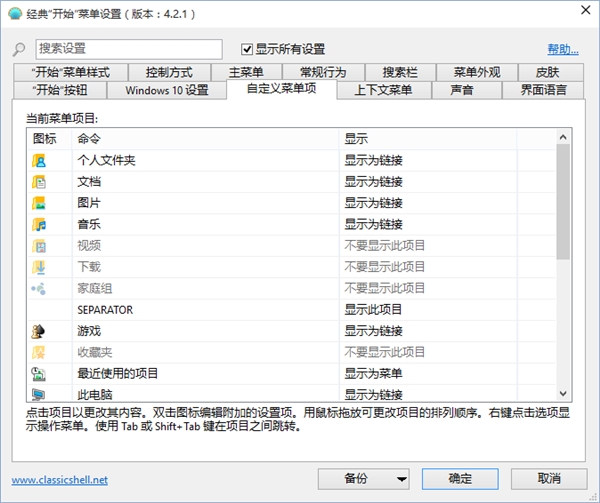The image size is (600, 503).
Task: Click the 个人文件夹 user folder icon
Action: (40, 160)
